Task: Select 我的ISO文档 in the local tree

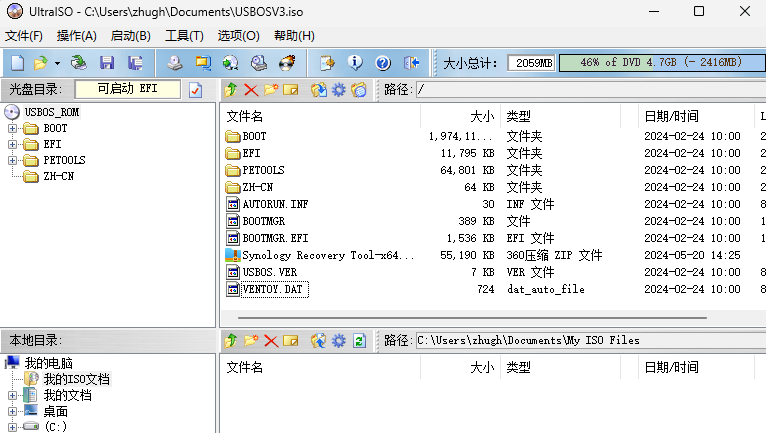Action: [77, 379]
